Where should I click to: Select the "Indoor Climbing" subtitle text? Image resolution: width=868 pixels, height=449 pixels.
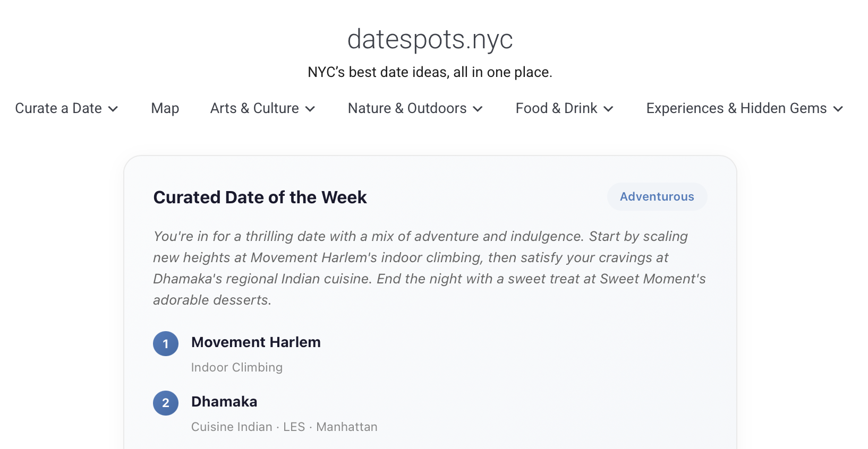coord(236,367)
